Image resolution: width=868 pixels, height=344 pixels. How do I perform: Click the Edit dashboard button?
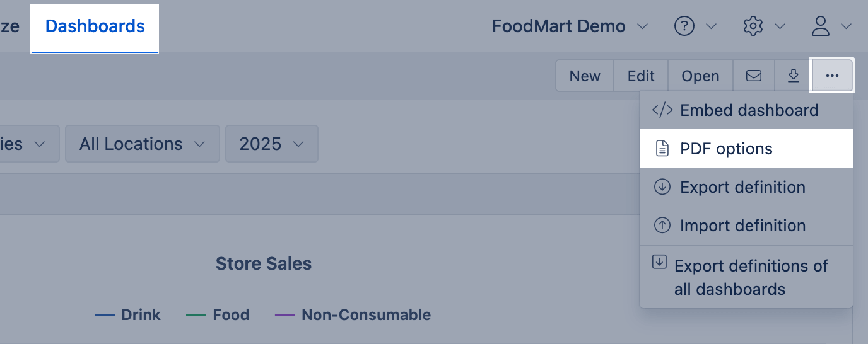tap(641, 76)
